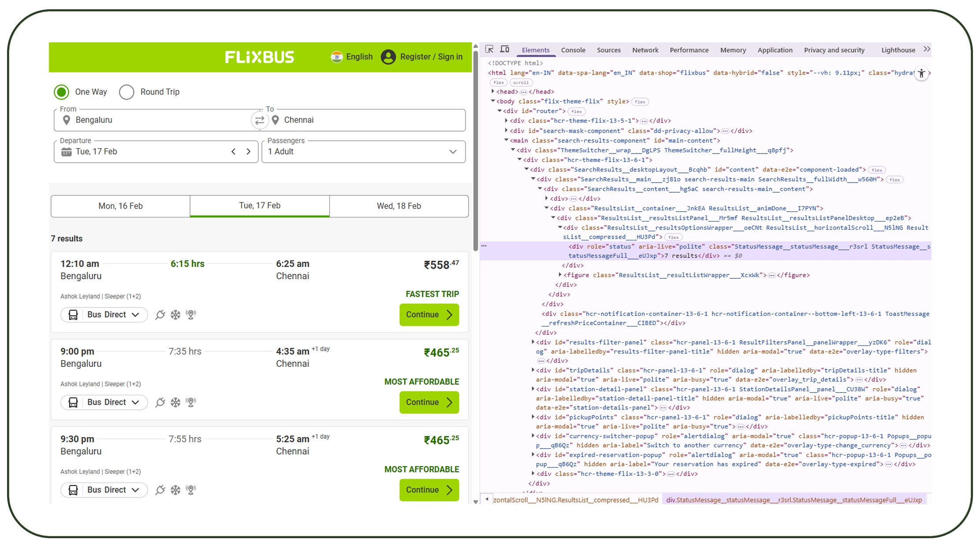The height and width of the screenshot is (547, 980).
Task: Select the Round Trip radio button
Action: tap(127, 92)
